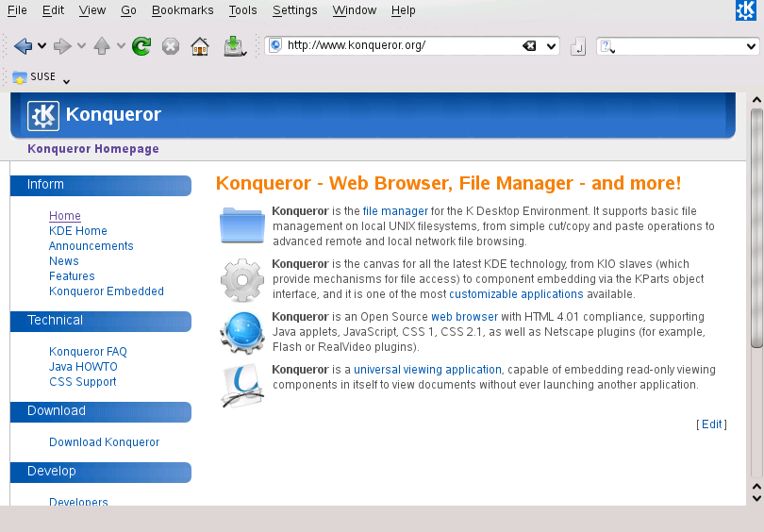The width and height of the screenshot is (764, 532).
Task: Open the Java HOWTO link
Action: click(x=83, y=366)
